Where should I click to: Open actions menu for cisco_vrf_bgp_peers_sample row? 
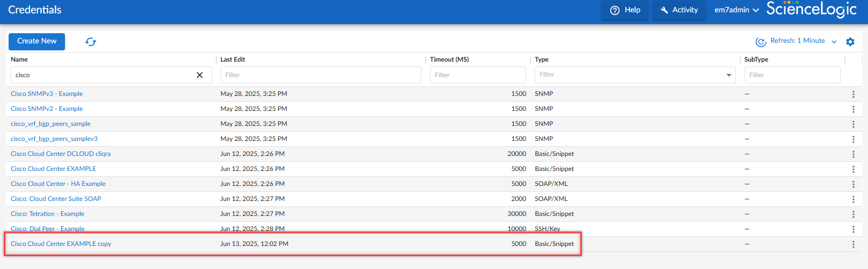click(853, 124)
